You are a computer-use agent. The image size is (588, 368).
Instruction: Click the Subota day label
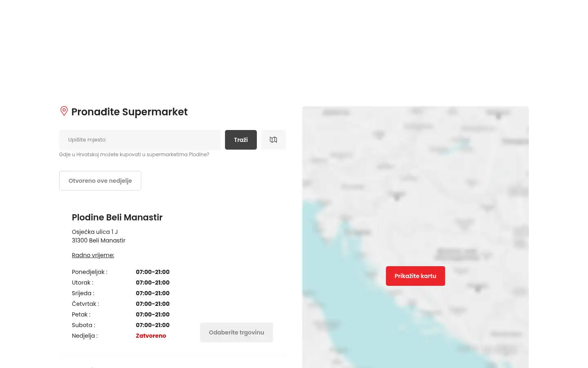click(83, 325)
